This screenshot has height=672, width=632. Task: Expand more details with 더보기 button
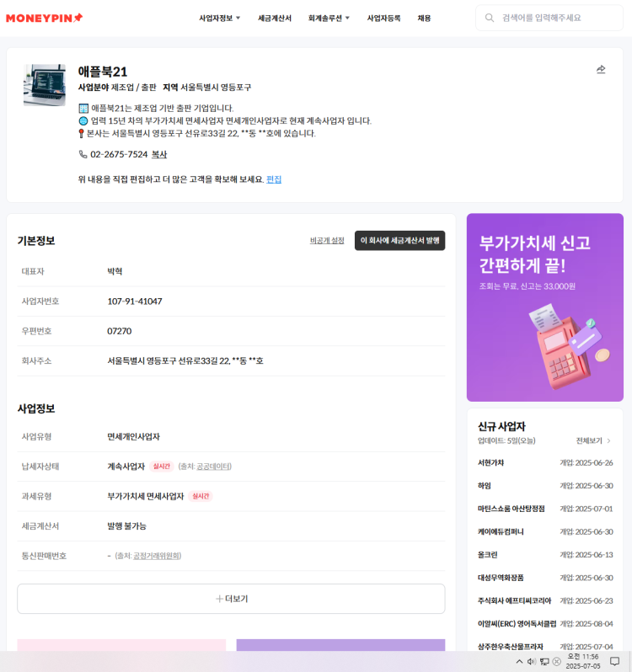[x=231, y=599]
